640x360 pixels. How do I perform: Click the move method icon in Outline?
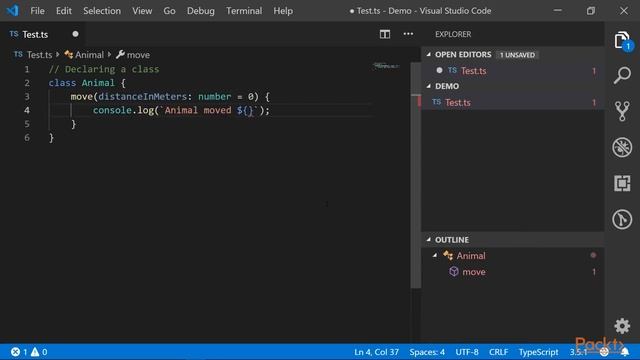tap(453, 271)
